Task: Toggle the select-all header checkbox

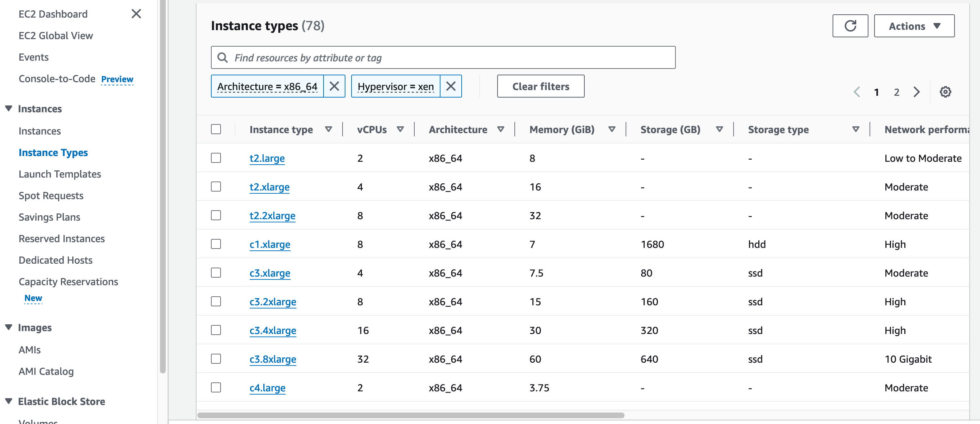Action: [x=216, y=129]
